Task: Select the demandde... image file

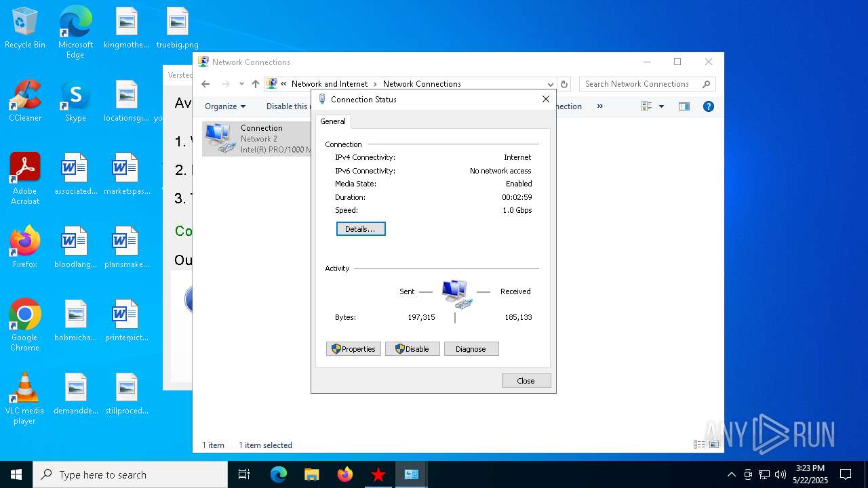Action: 75,394
